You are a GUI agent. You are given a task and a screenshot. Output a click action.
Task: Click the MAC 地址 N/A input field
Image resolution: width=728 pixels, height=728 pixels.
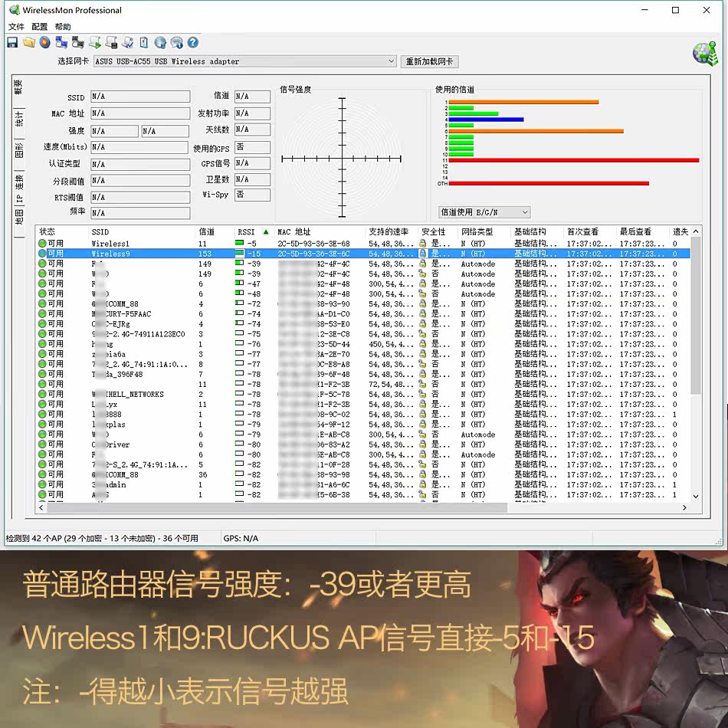pos(140,113)
